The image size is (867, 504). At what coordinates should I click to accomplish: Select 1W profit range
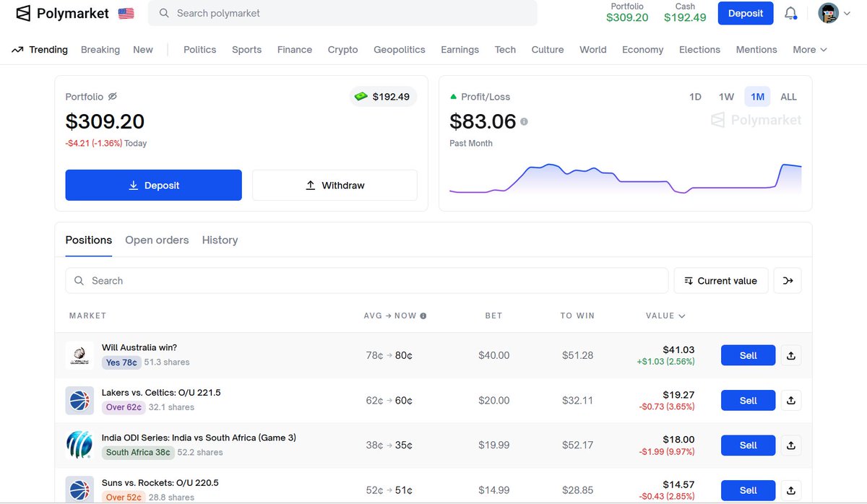727,97
